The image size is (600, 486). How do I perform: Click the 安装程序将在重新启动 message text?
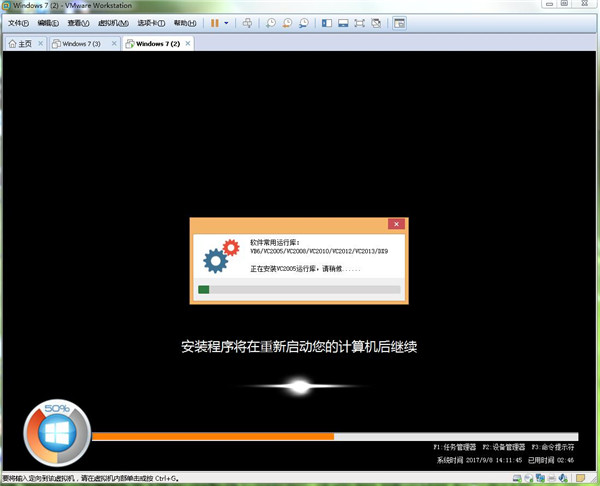pos(299,347)
